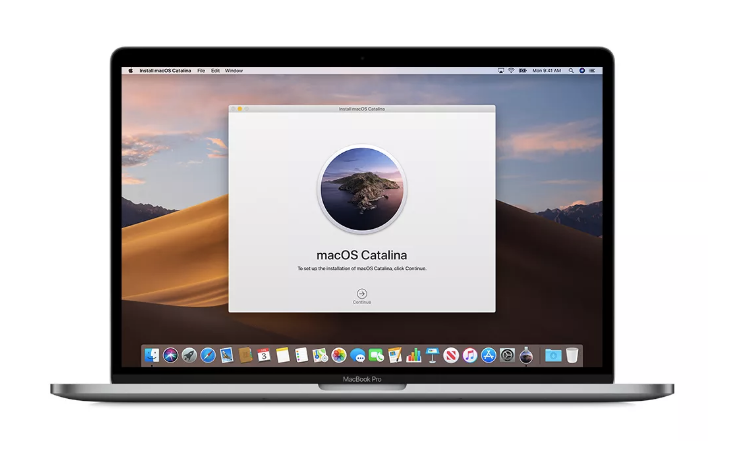The image size is (751, 452).
Task: Open App Store from the Dock
Action: [x=488, y=355]
